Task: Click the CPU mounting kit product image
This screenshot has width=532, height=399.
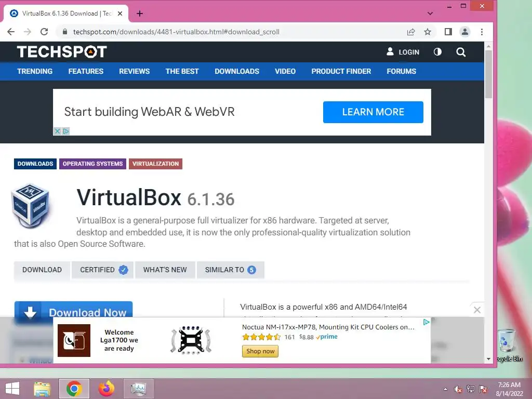Action: tap(191, 340)
